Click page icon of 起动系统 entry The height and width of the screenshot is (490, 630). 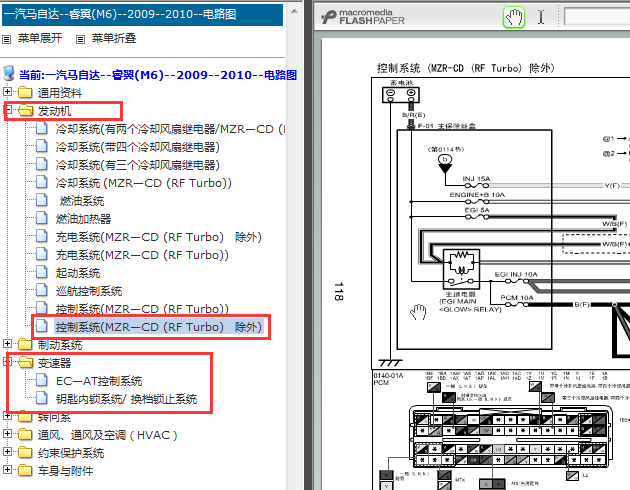point(42,272)
